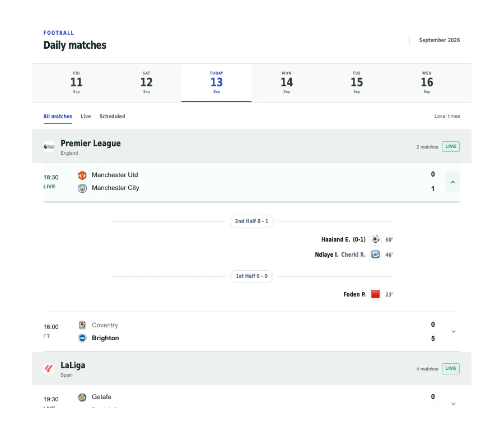
Task: Click the red card icon for Foden
Action: [375, 294]
